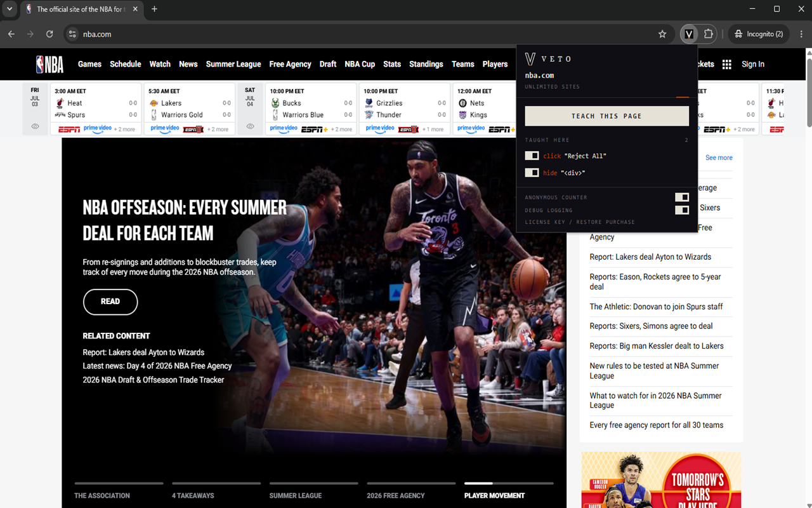Toggle the Debug Logging switch

pyautogui.click(x=682, y=210)
